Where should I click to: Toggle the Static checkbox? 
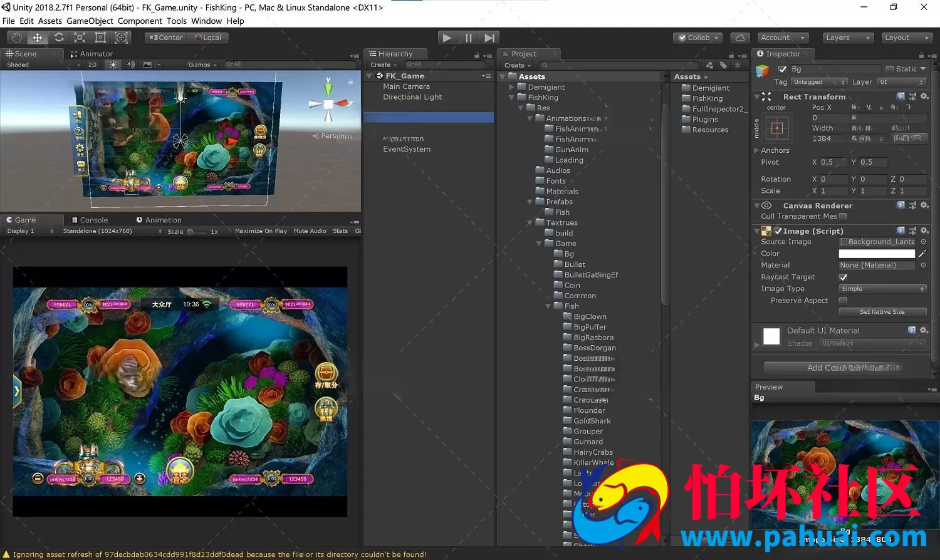[x=890, y=69]
